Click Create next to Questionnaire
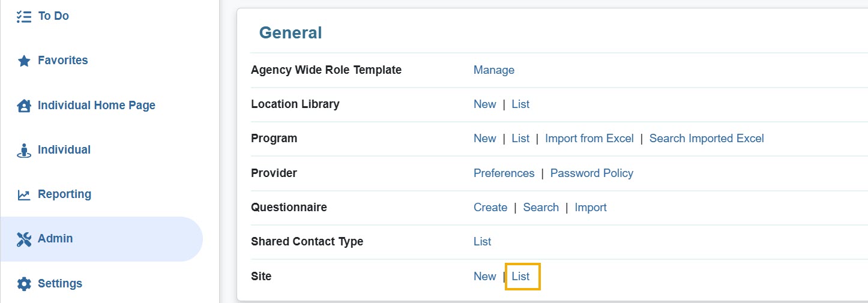The image size is (868, 303). [x=490, y=208]
